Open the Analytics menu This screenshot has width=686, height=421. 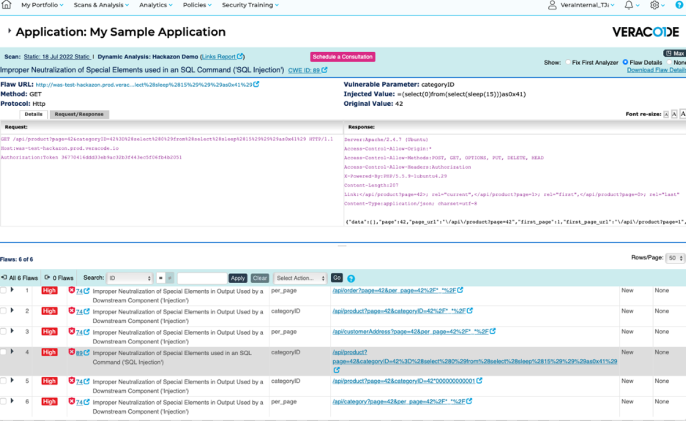tap(156, 5)
